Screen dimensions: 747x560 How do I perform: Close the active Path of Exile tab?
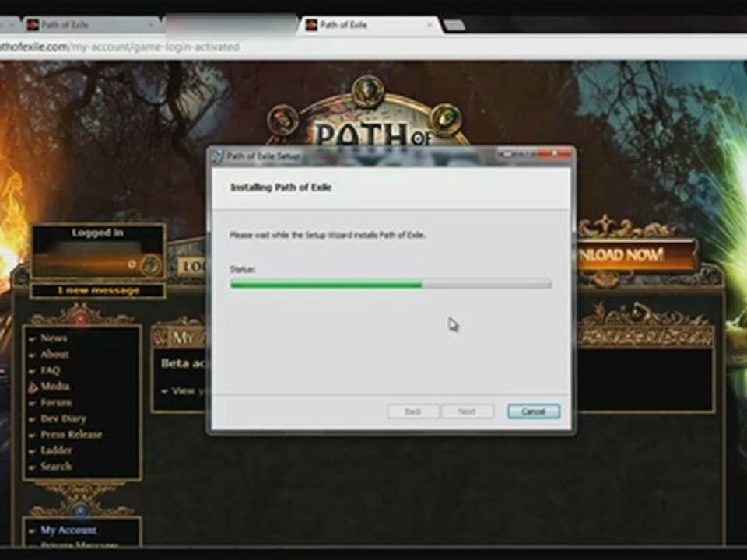click(430, 25)
